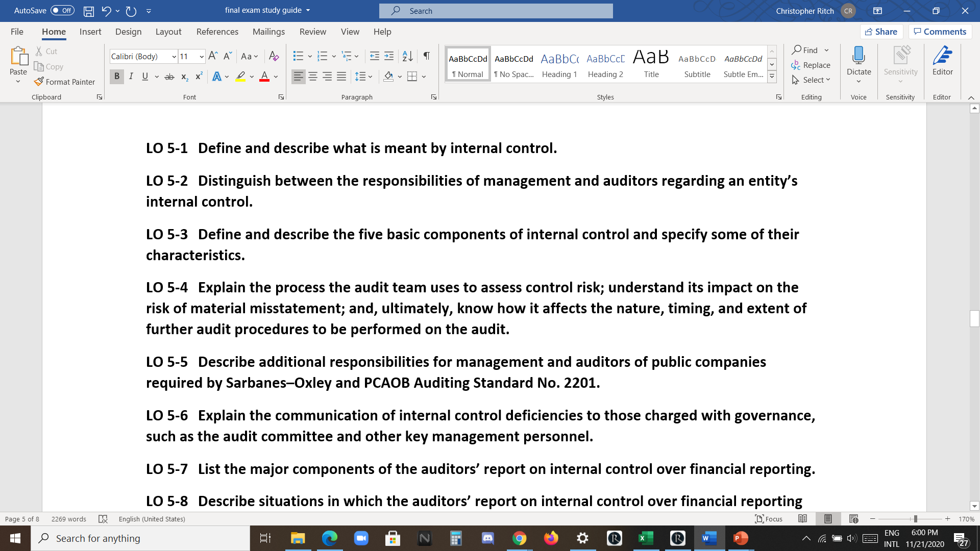Click the zoom slider handle

coord(916,519)
